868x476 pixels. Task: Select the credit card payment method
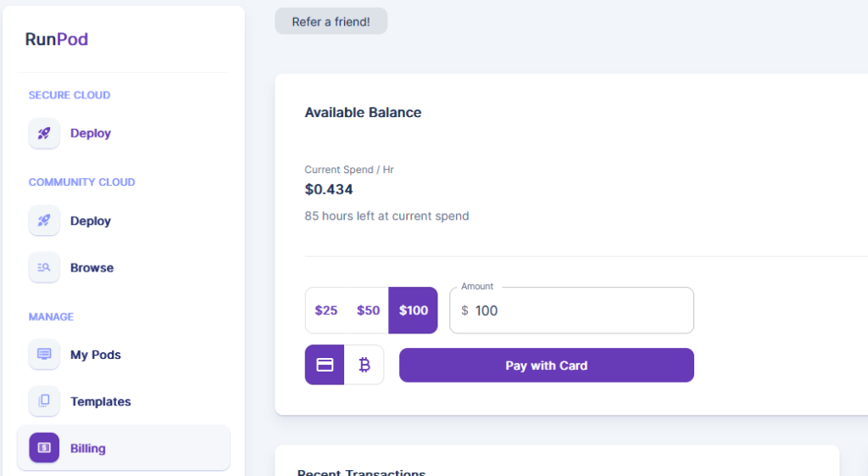click(325, 365)
